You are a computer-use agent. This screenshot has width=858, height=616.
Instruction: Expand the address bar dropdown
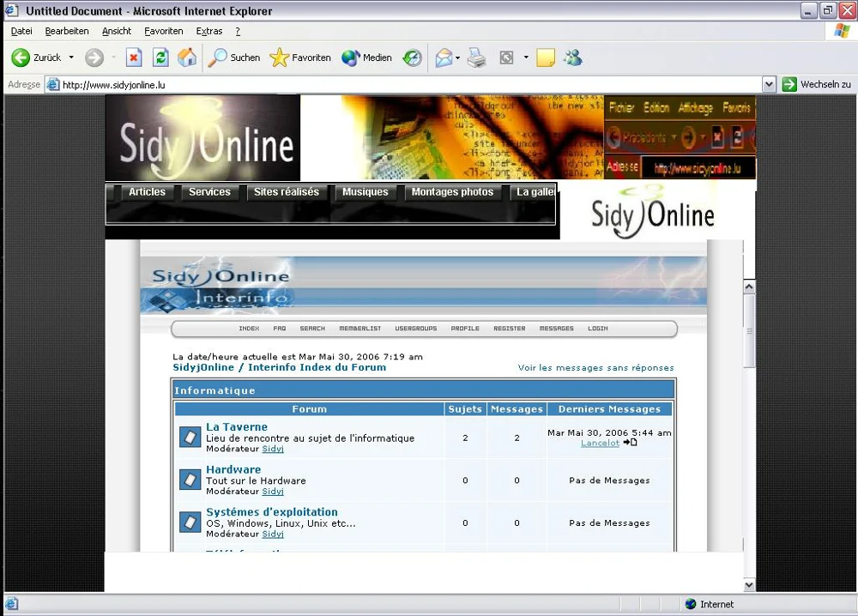(770, 84)
